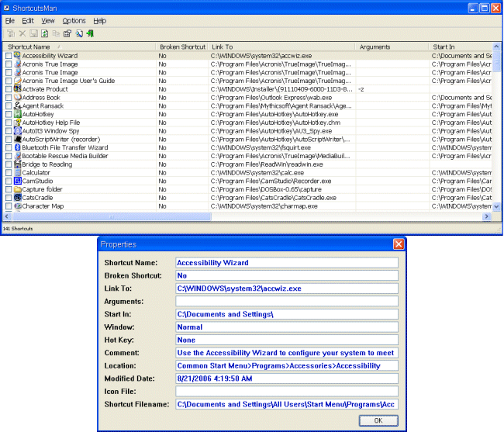The image size is (504, 432).
Task: Click the Activate Product row icon
Action: click(17, 88)
